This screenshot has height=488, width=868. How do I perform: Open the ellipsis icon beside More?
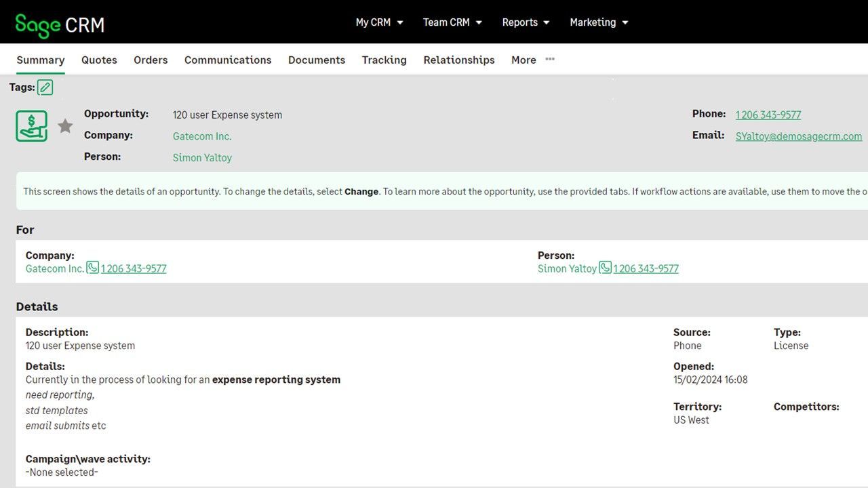coord(550,59)
